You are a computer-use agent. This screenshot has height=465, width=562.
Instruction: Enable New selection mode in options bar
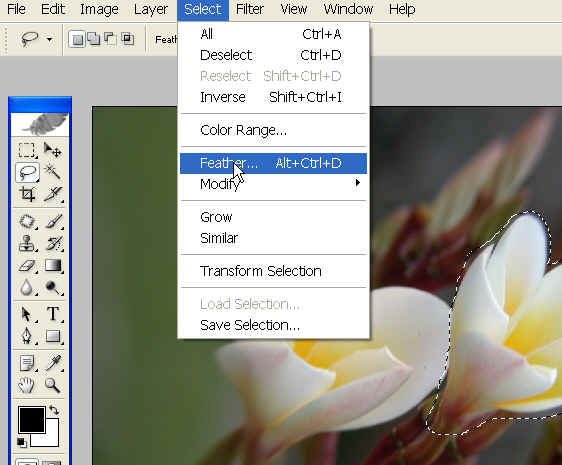pos(77,39)
